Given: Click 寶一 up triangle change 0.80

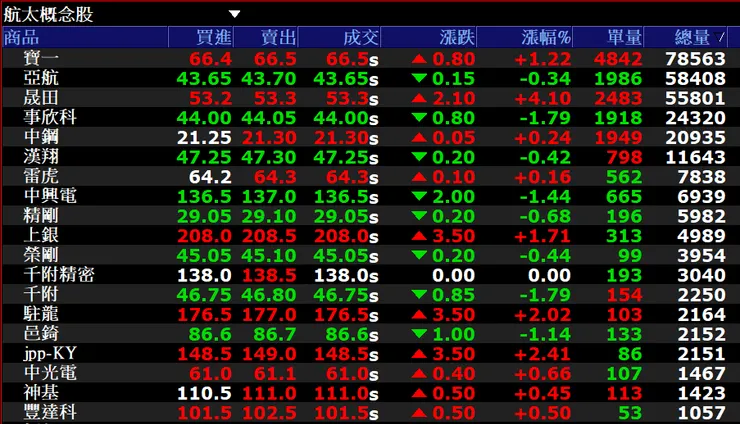Looking at the screenshot, I should (x=443, y=59).
